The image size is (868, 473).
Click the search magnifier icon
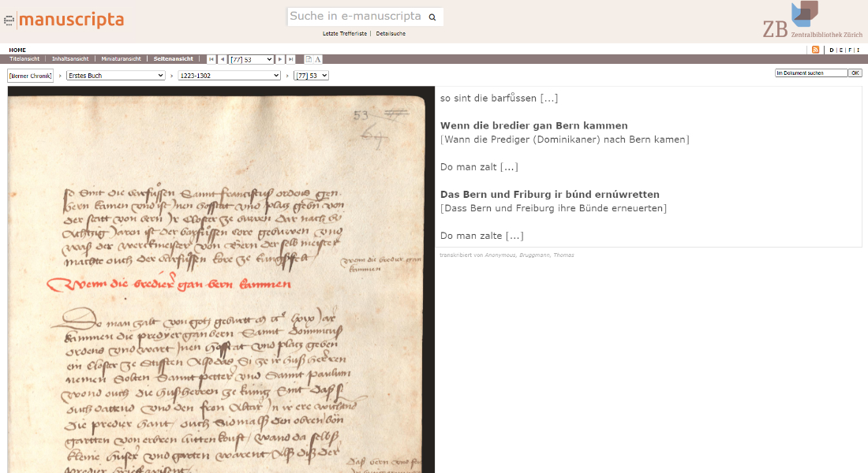(432, 17)
